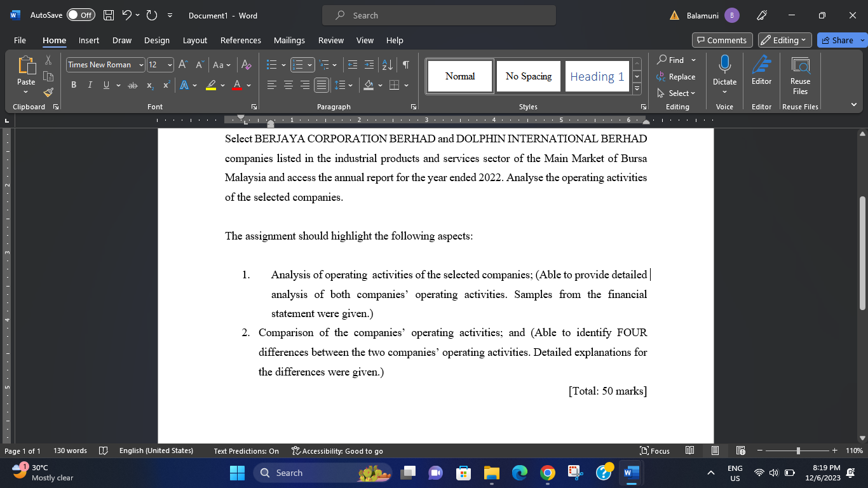The width and height of the screenshot is (868, 488).
Task: Enable superscript formatting
Action: click(166, 85)
